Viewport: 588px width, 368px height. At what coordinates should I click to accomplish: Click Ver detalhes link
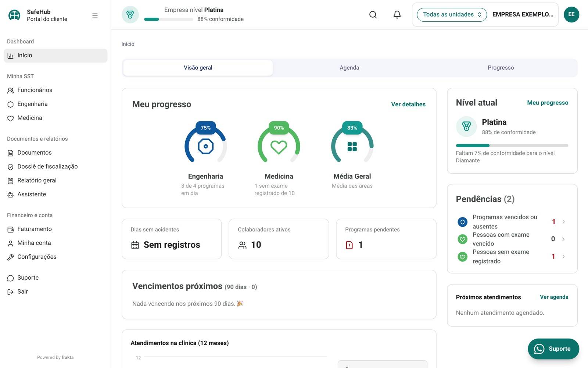[408, 105]
